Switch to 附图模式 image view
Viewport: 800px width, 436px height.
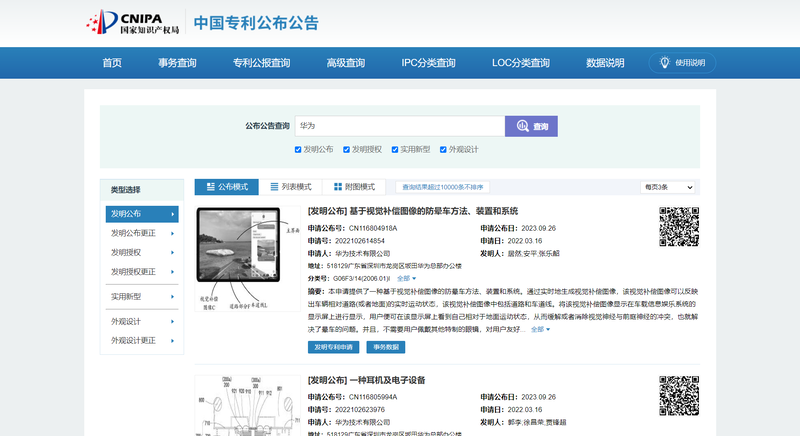353,187
